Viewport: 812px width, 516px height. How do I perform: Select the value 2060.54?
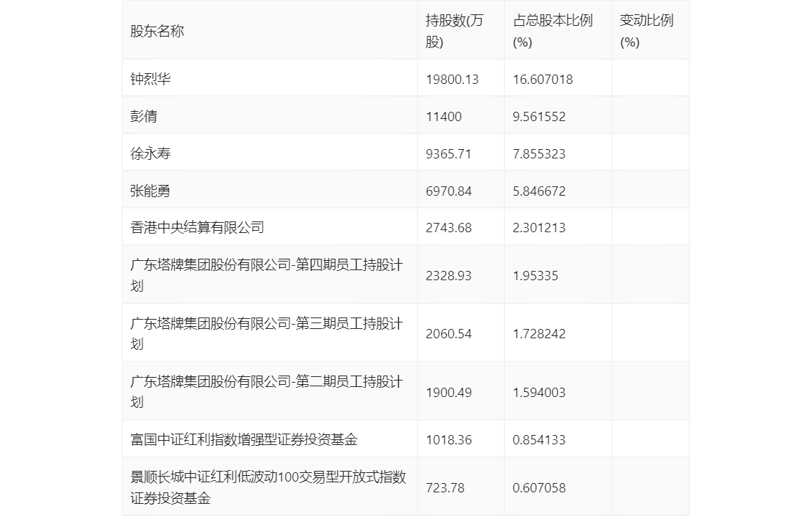click(448, 334)
